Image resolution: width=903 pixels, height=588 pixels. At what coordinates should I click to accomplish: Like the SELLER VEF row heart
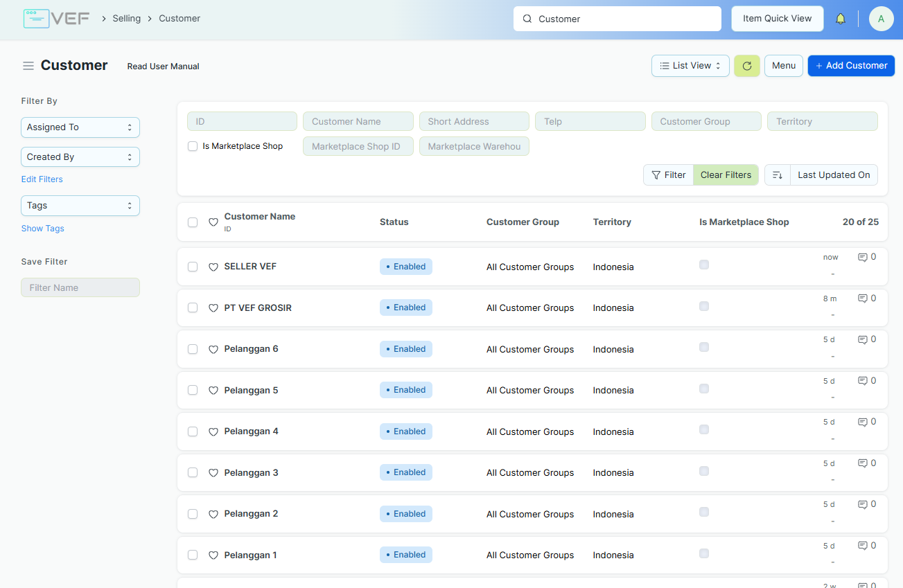[213, 267]
